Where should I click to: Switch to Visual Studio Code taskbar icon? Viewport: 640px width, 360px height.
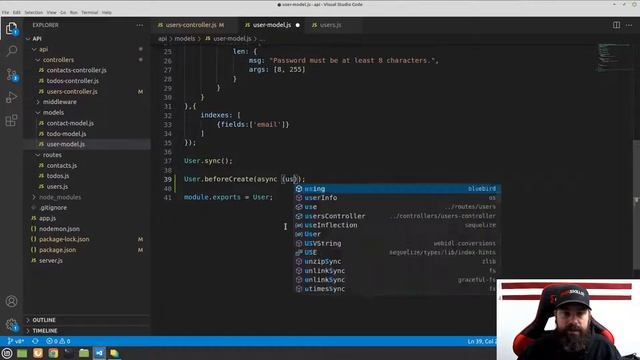click(99, 353)
